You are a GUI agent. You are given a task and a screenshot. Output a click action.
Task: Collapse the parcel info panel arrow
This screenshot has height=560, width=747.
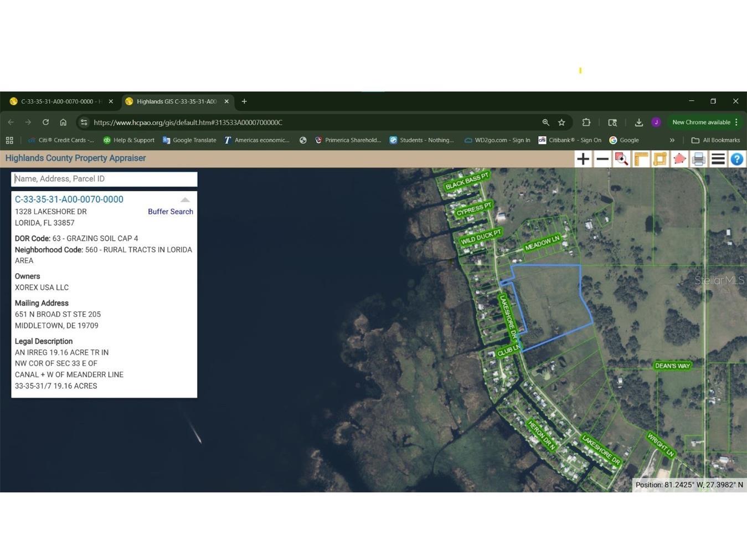pos(185,200)
